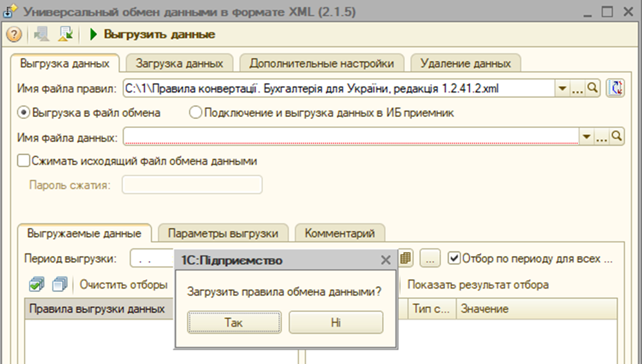Viewport: 642px width, 364px height.
Task: Click the Тип с... column header
Action: 432,309
